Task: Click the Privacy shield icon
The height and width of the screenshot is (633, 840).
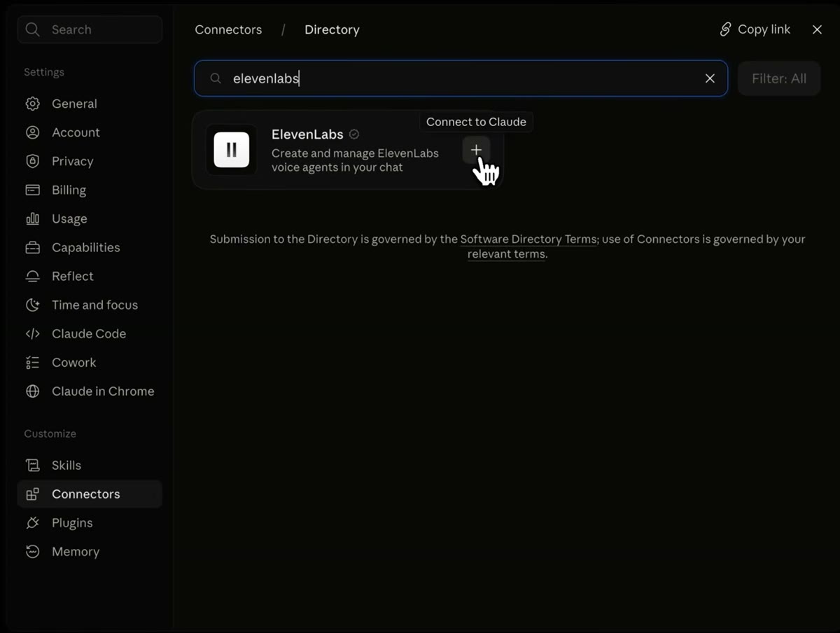Action: pos(32,161)
